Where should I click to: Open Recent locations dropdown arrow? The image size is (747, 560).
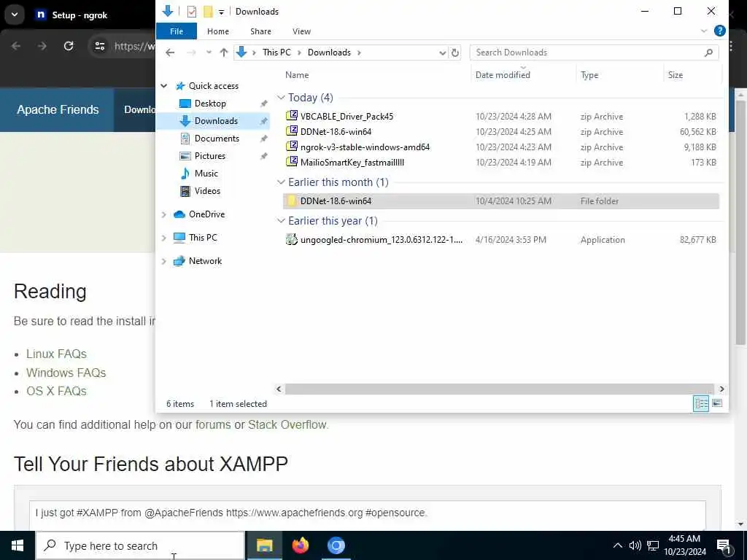209,52
